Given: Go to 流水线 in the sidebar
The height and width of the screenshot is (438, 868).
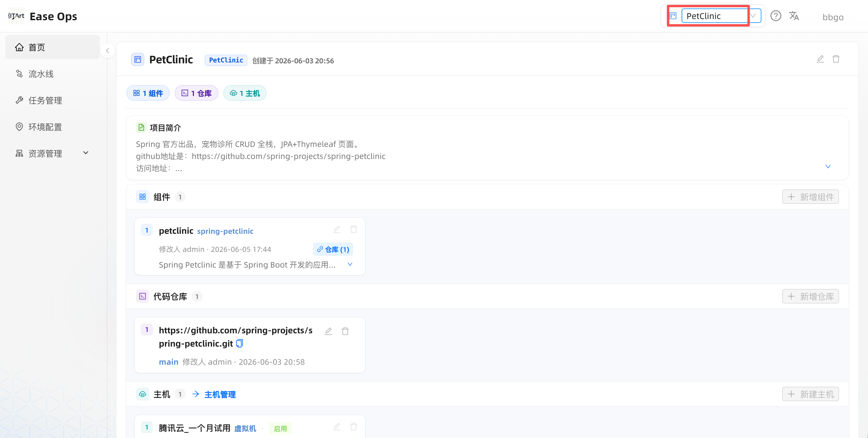Looking at the screenshot, I should (52, 74).
